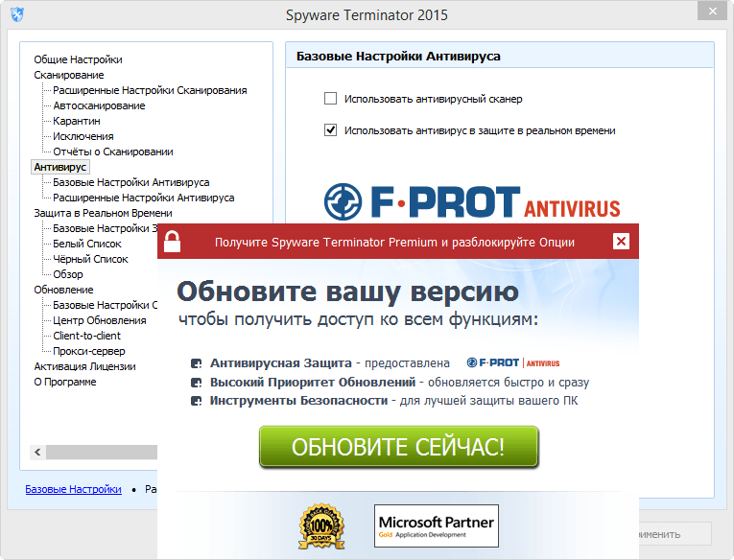Click the partly hidden Применить button
This screenshot has width=734, height=560.
675,534
